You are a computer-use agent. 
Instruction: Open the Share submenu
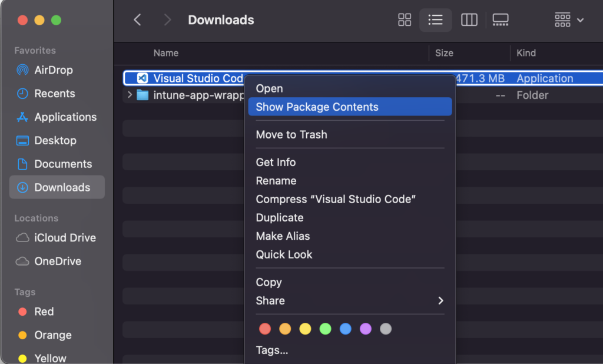350,301
